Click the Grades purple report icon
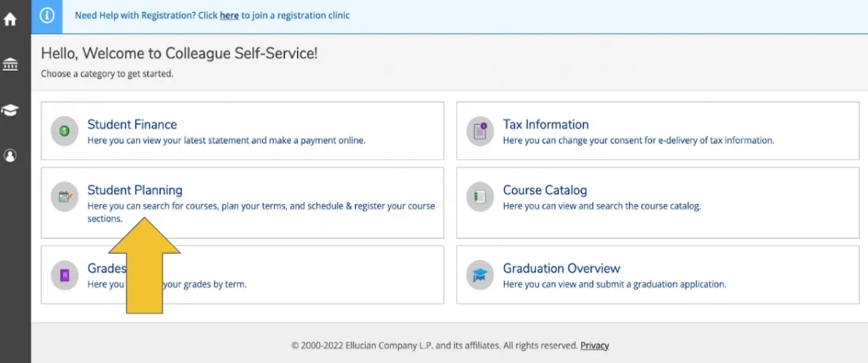 [65, 275]
